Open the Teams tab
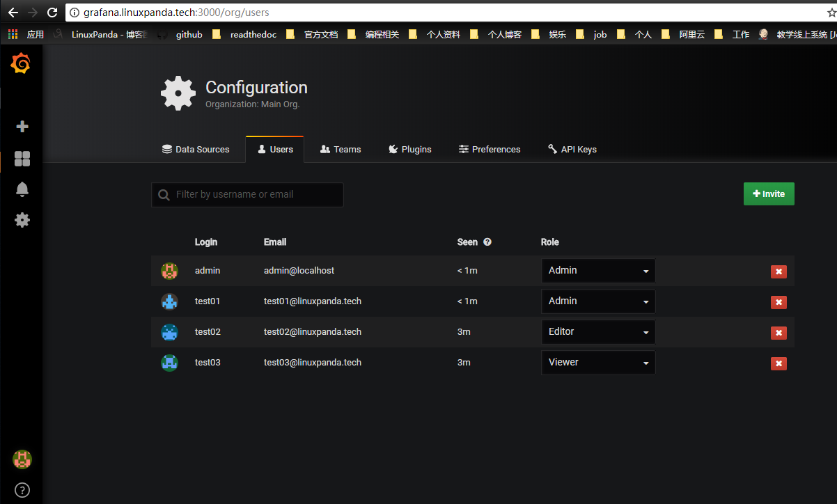This screenshot has height=504, width=837. (x=341, y=150)
